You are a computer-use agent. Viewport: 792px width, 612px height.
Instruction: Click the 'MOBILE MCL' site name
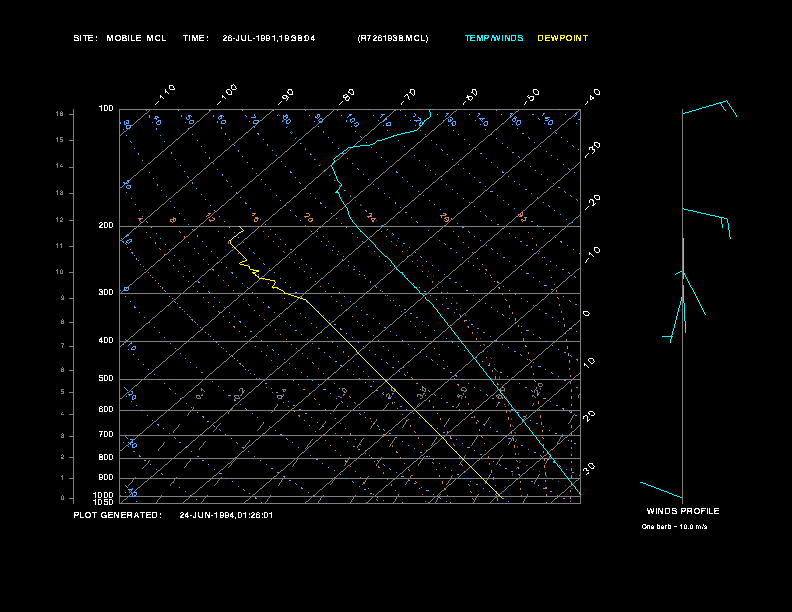point(136,38)
